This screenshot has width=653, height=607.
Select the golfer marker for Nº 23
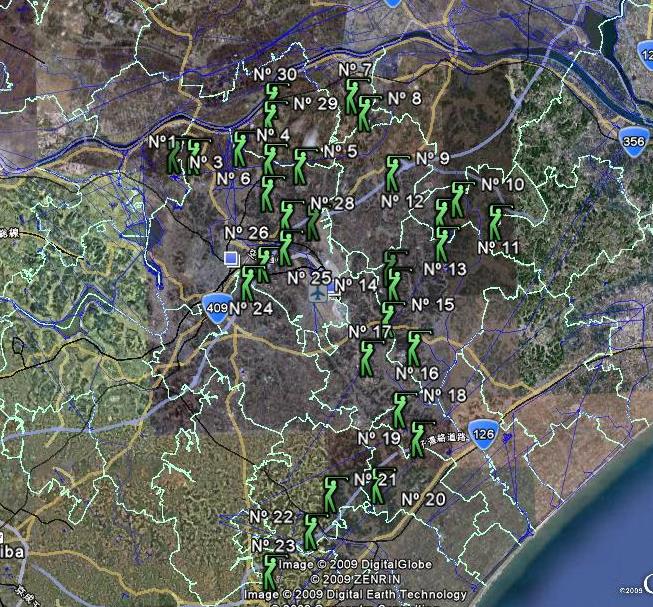270,571
